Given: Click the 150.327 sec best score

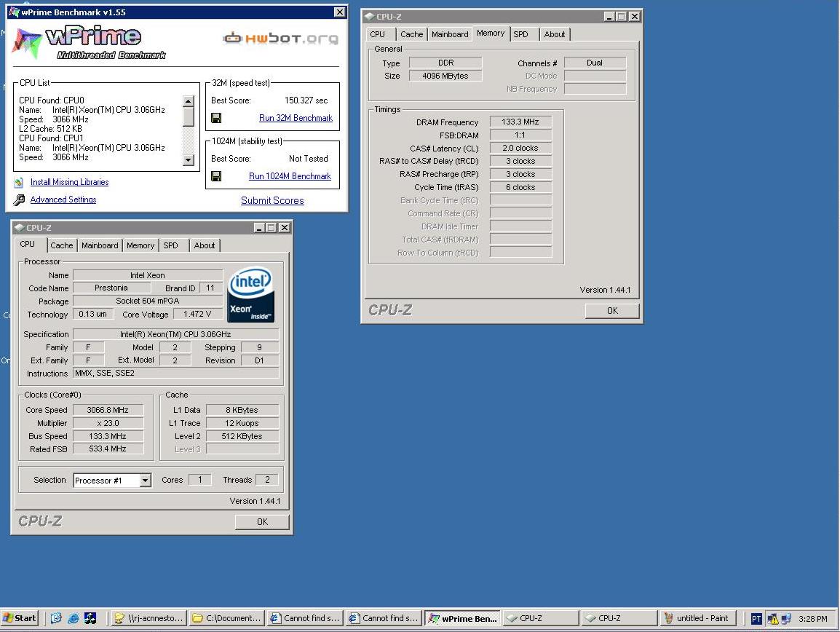Looking at the screenshot, I should point(306,100).
